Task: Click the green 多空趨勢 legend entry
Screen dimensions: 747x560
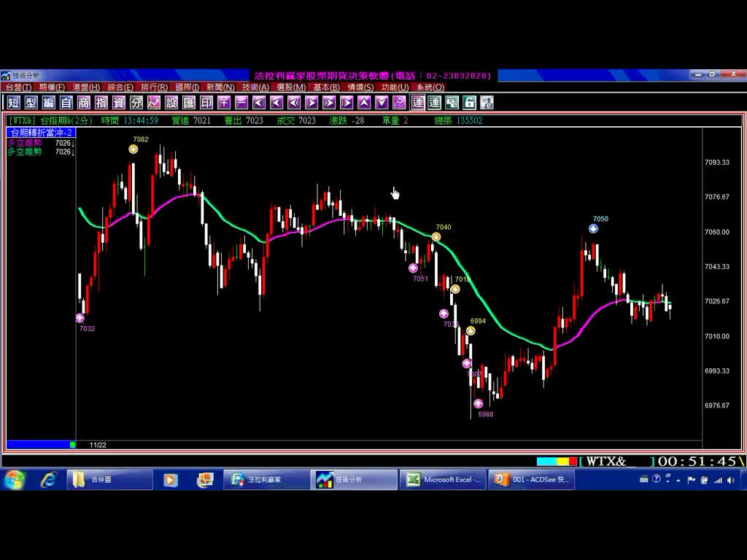Action: coord(25,152)
